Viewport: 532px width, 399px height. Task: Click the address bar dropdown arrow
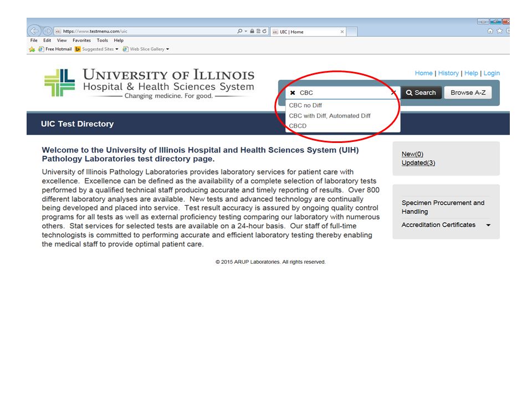pyautogui.click(x=245, y=31)
